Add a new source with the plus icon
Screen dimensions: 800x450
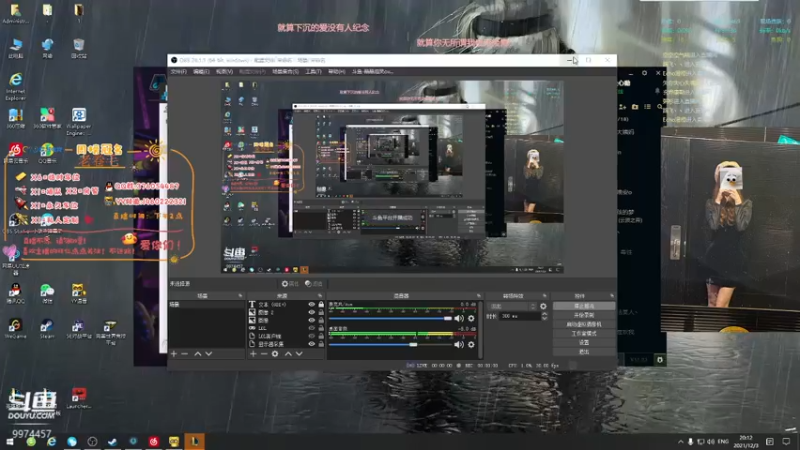click(x=253, y=354)
